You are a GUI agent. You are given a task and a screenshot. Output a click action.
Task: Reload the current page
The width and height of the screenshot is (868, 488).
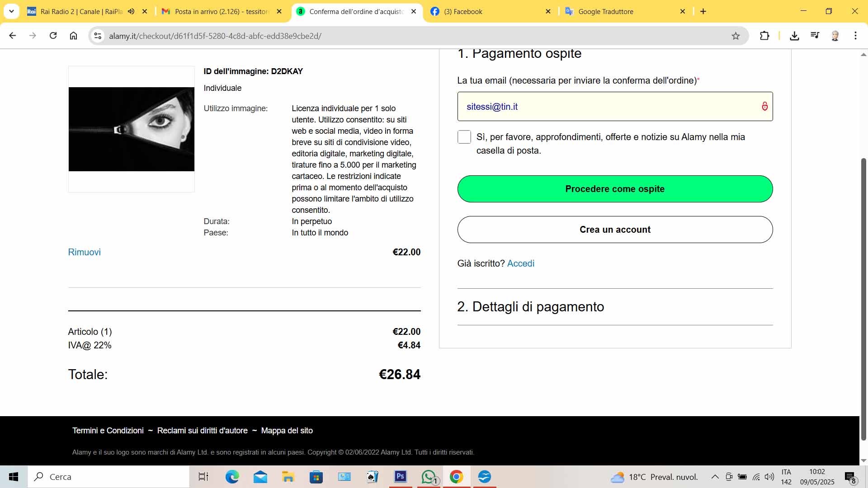(53, 36)
